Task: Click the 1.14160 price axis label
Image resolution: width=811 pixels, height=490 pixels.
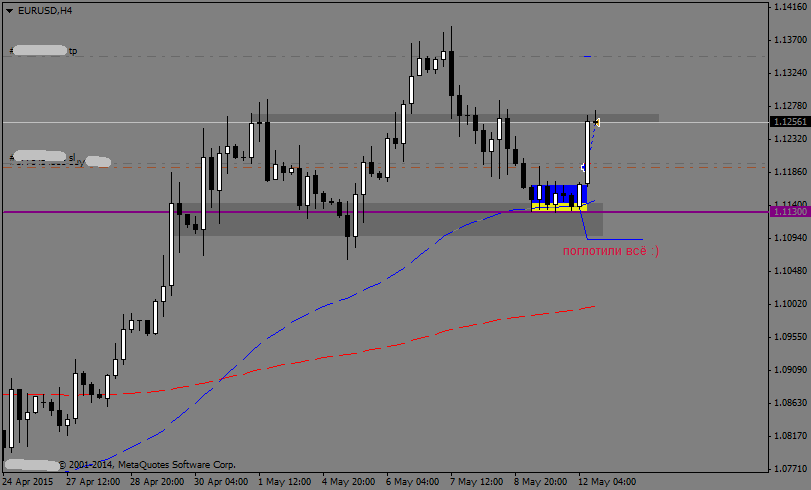Action: click(x=790, y=7)
